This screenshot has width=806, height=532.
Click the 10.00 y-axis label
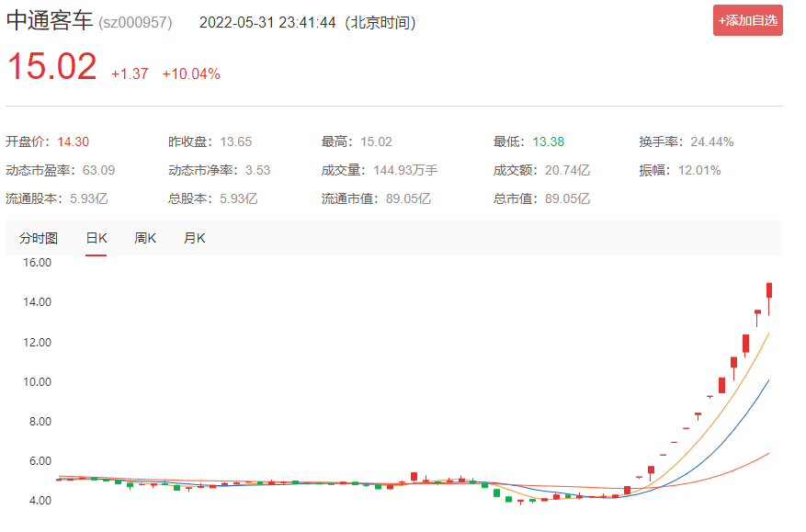[x=37, y=382]
